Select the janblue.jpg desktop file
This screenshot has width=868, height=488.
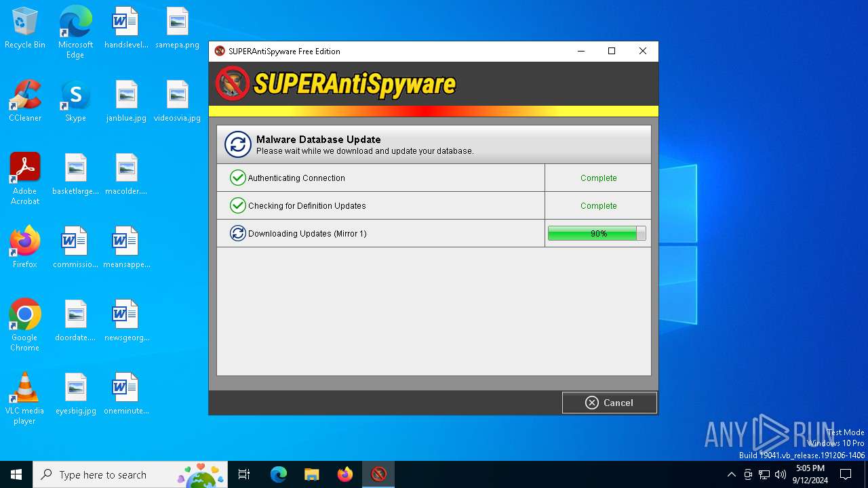(126, 102)
